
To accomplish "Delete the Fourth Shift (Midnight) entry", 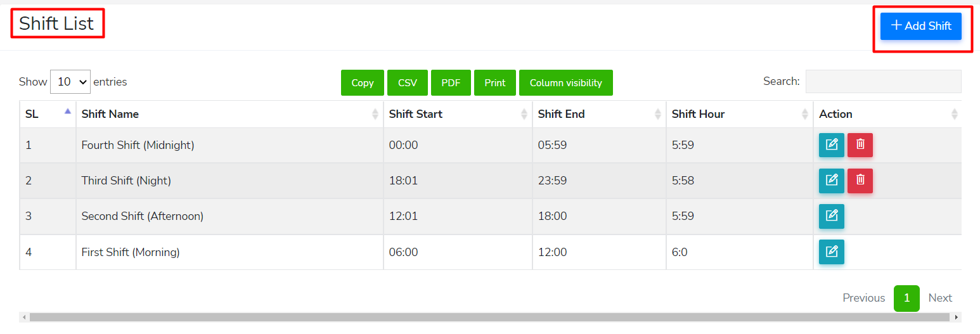I will coord(860,145).
